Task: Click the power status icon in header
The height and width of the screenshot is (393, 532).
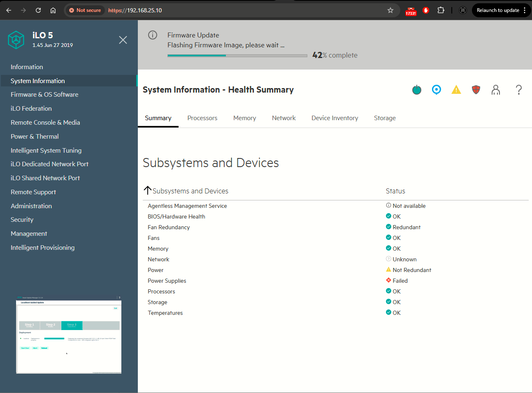Action: [417, 90]
